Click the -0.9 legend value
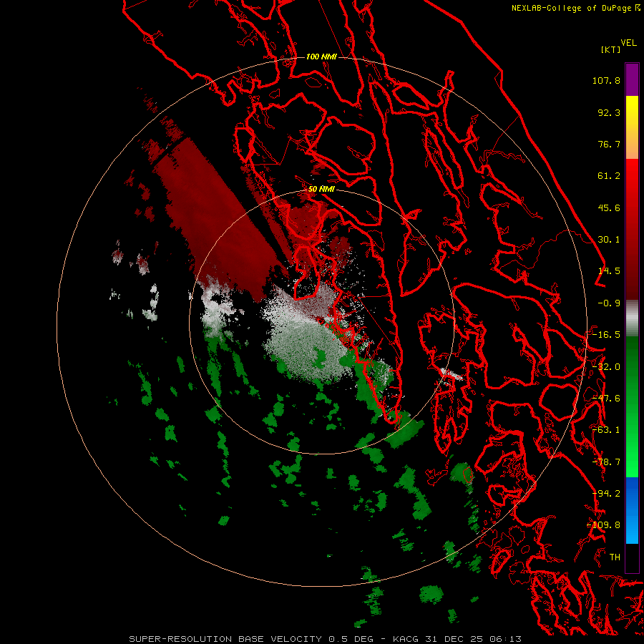644x644 pixels. (609, 303)
